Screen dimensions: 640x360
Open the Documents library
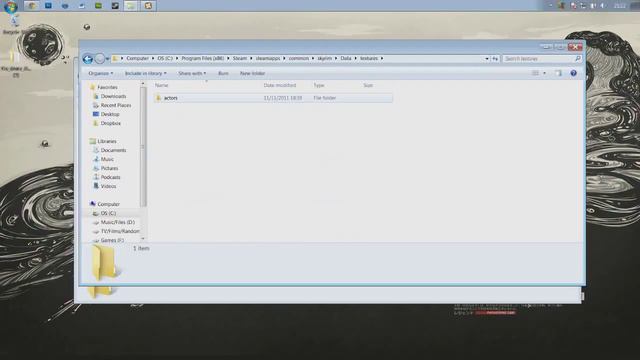pyautogui.click(x=113, y=150)
